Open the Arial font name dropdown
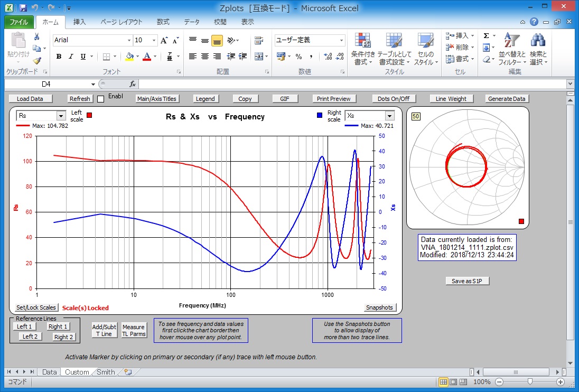 click(x=129, y=40)
